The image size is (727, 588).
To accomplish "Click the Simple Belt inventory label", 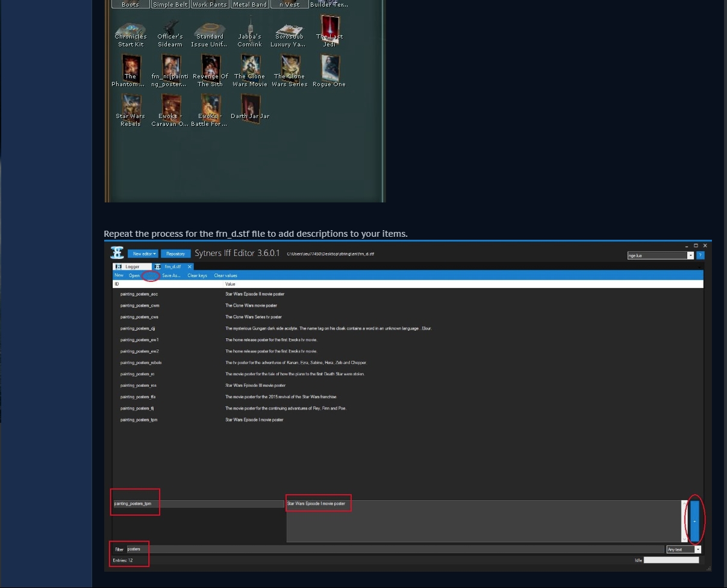I will [x=170, y=4].
